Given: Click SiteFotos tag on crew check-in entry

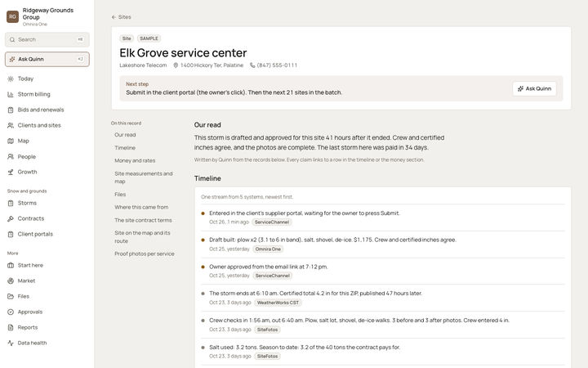Looking at the screenshot, I should click(x=267, y=330).
